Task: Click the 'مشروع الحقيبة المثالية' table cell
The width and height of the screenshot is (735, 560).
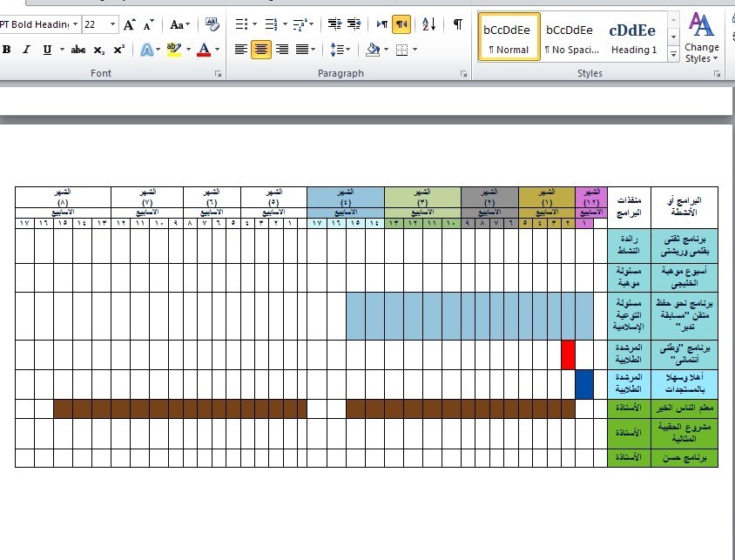Action: (684, 434)
